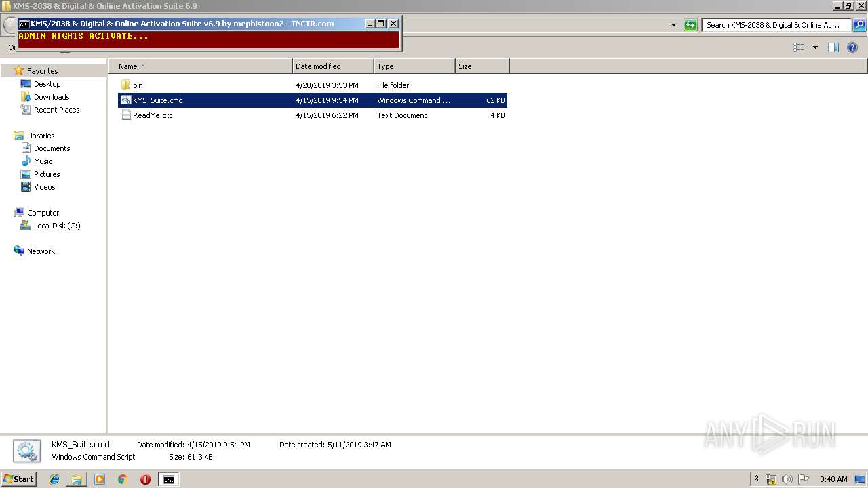Select Network in the navigation pane
The width and height of the screenshot is (868, 488).
pyautogui.click(x=41, y=251)
